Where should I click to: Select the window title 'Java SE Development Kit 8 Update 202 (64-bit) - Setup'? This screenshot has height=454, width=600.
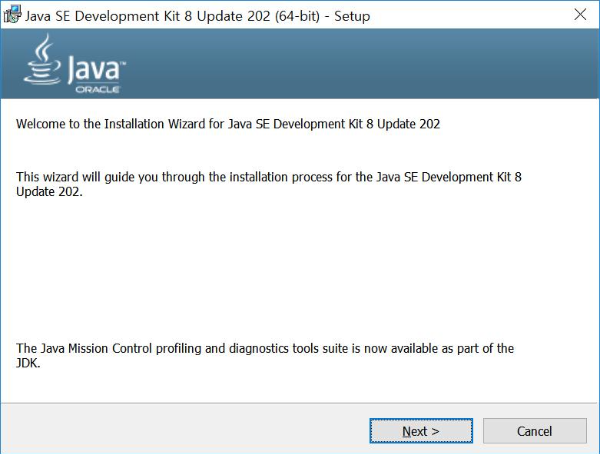(197, 16)
